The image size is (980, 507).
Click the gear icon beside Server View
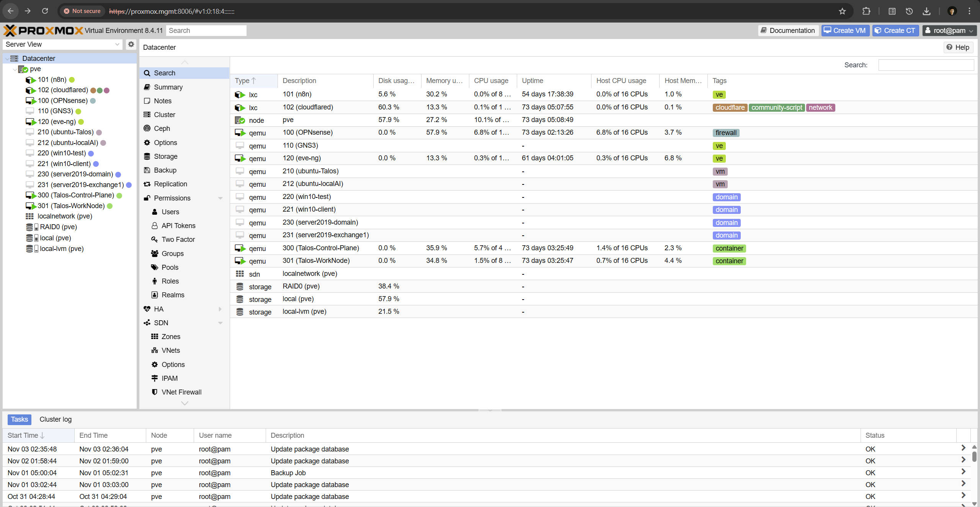click(131, 44)
